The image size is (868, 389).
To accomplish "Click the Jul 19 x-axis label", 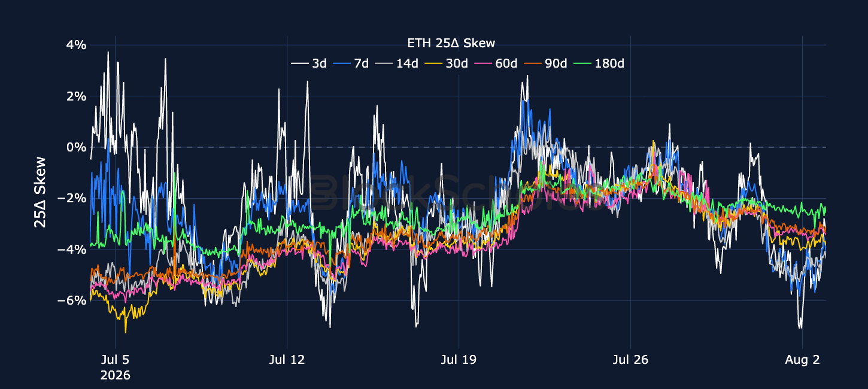I will coord(459,360).
